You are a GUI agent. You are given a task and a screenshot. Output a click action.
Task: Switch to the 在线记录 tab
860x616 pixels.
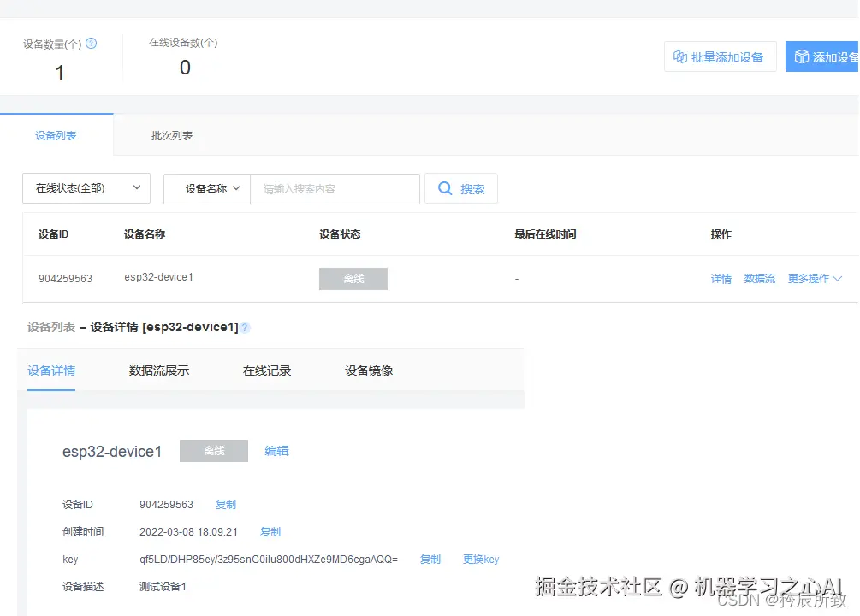click(265, 370)
